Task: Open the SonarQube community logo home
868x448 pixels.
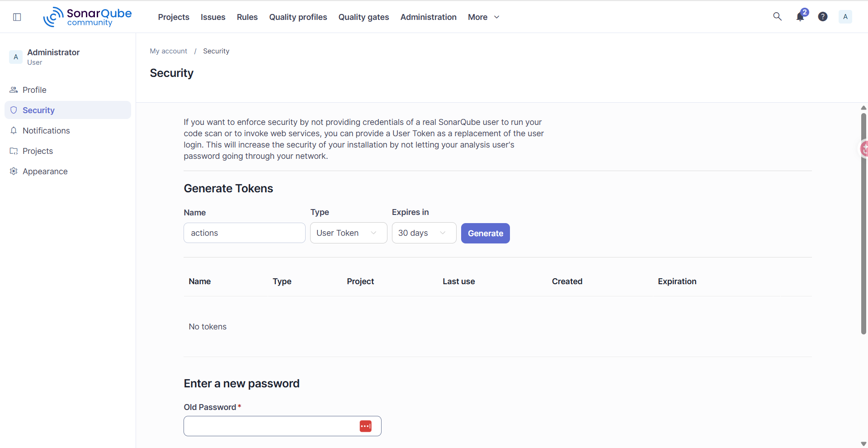Action: click(x=87, y=17)
